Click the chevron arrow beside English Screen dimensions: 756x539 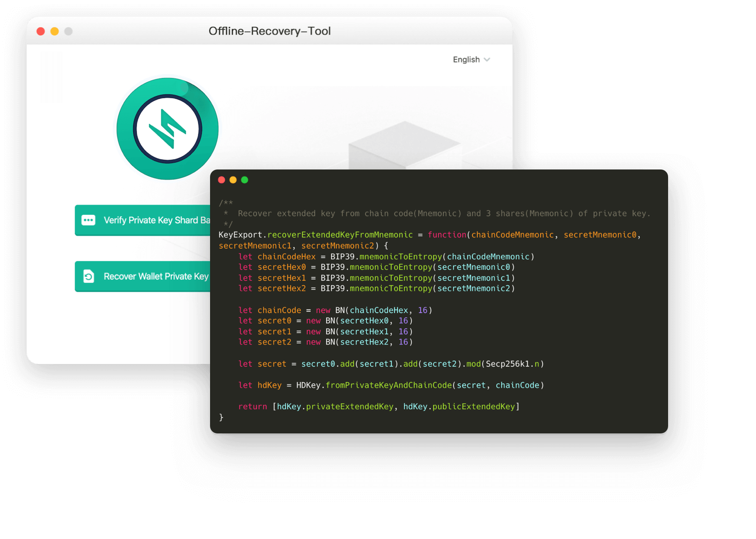487,60
